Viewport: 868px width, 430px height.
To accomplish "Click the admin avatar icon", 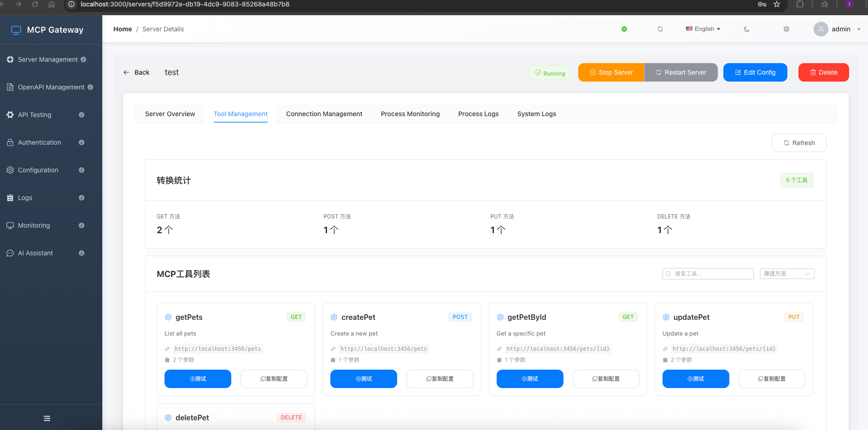I will 821,29.
